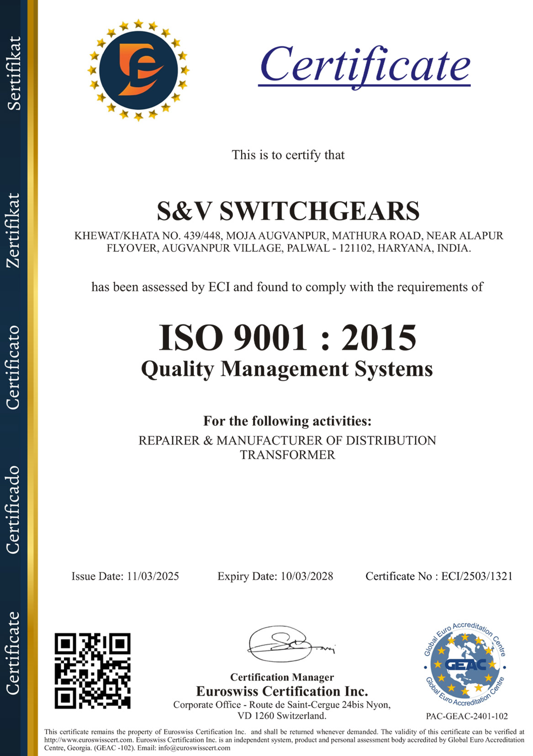Image resolution: width=533 pixels, height=756 pixels.
Task: Click Euroswiss Certification Inc. under the signature
Action: point(282,691)
